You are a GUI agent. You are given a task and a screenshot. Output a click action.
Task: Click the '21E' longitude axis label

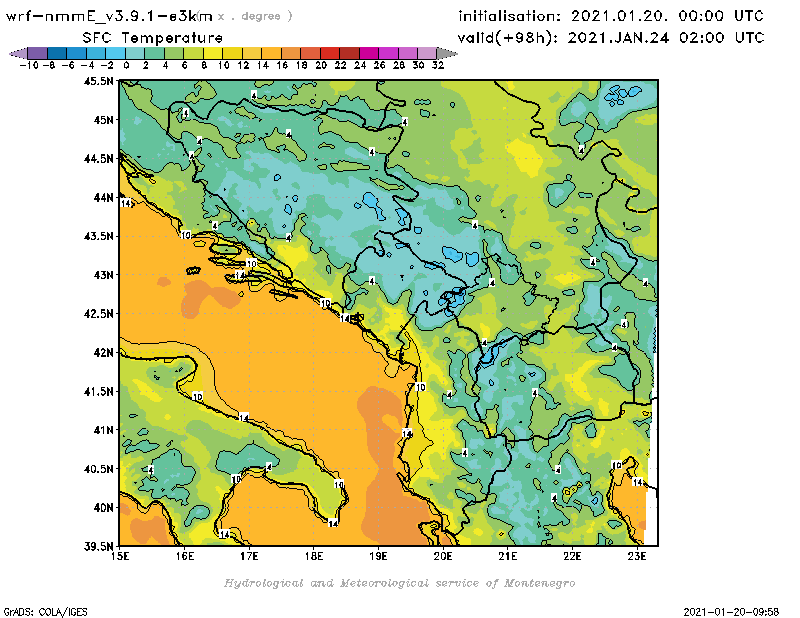click(508, 556)
